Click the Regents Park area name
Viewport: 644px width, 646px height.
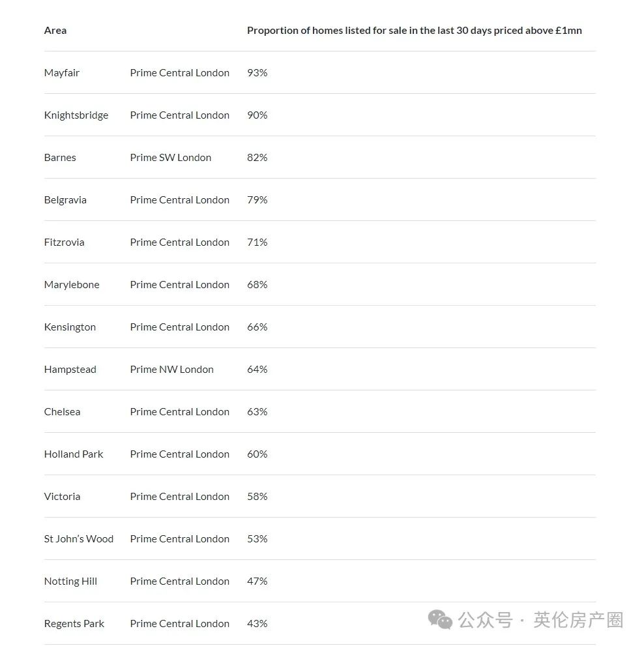(x=74, y=624)
